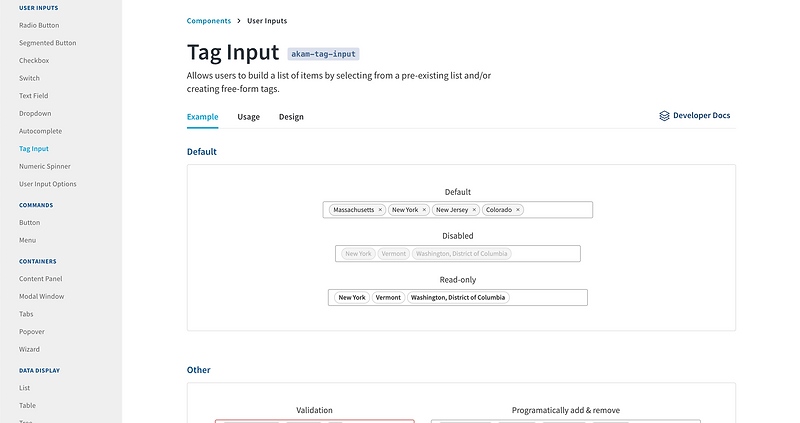Click User Inputs breadcrumb text
Image resolution: width=800 pixels, height=423 pixels.
tap(267, 21)
